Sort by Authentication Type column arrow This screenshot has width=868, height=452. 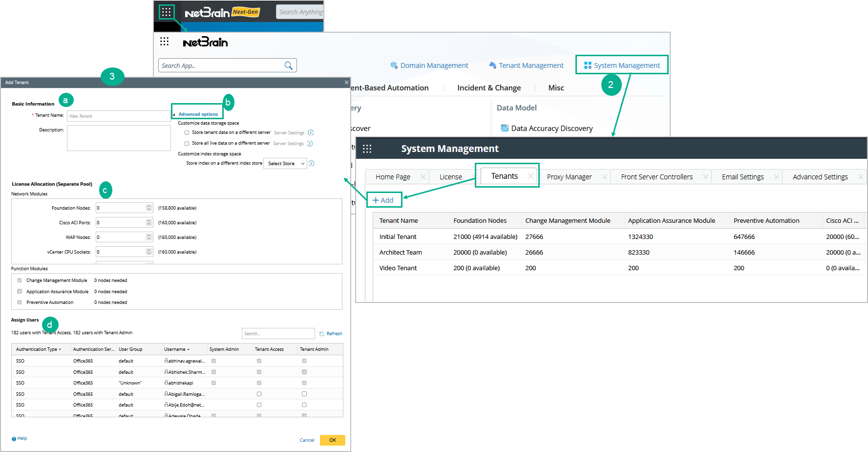[x=60, y=349]
